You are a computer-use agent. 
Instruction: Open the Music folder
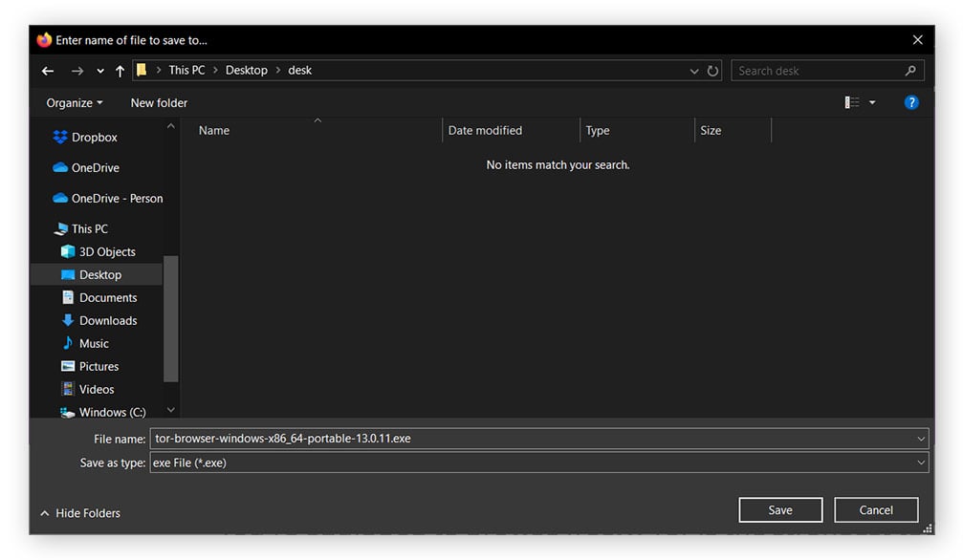(x=94, y=343)
